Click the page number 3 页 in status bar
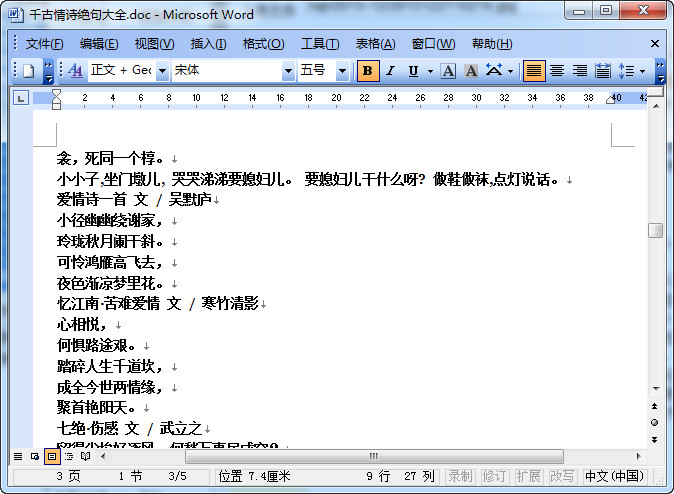 click(68, 476)
